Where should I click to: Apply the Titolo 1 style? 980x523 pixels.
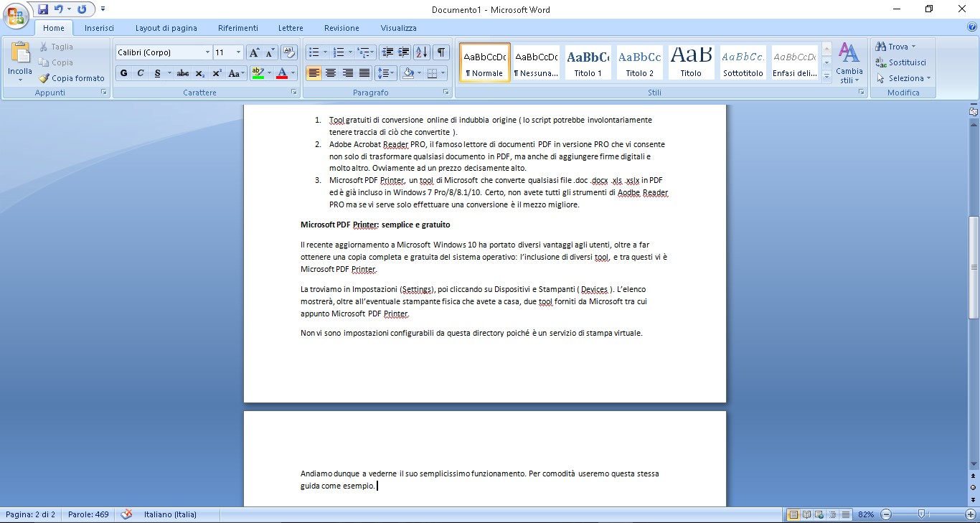588,61
